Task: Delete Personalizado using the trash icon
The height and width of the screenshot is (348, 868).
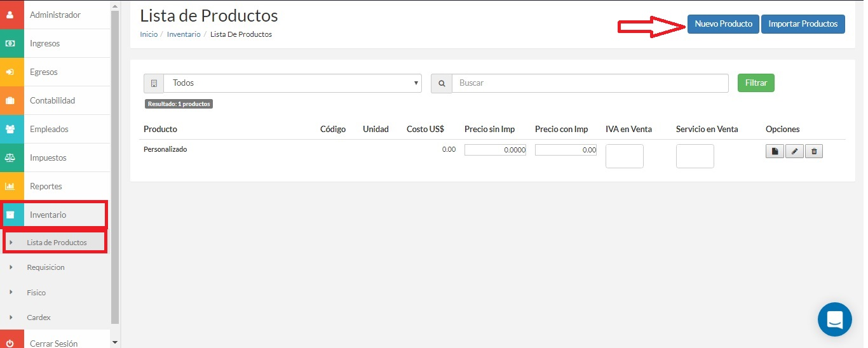Action: (814, 151)
